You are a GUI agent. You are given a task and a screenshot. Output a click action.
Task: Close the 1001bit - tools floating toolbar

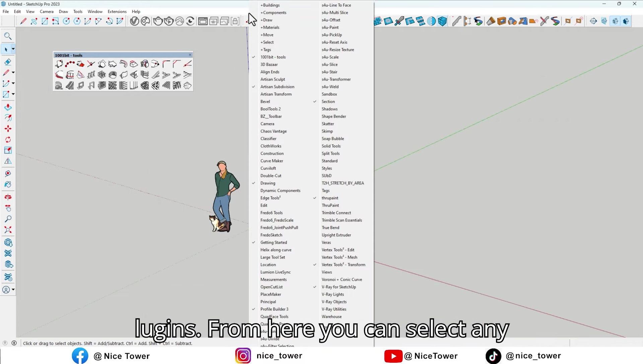(190, 55)
